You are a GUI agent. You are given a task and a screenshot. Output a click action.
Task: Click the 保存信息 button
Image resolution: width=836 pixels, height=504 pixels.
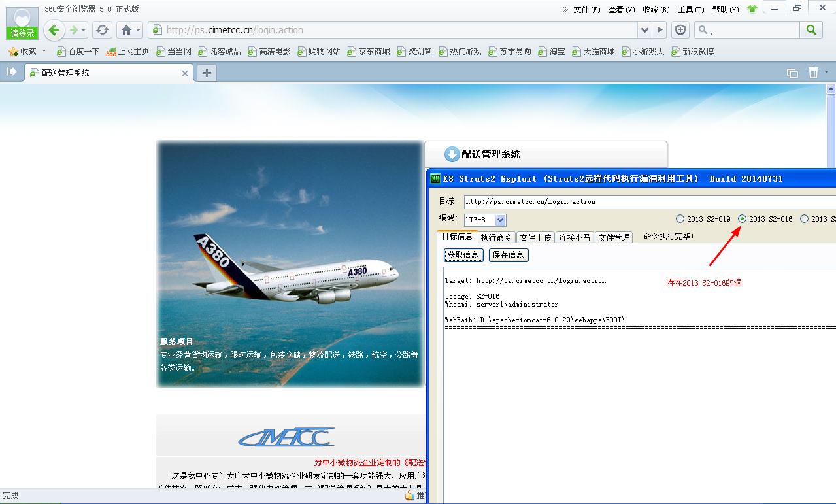[509, 255]
